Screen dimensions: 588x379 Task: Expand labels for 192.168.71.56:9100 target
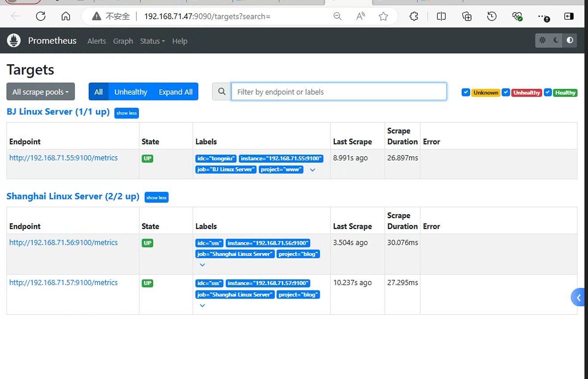pyautogui.click(x=202, y=265)
